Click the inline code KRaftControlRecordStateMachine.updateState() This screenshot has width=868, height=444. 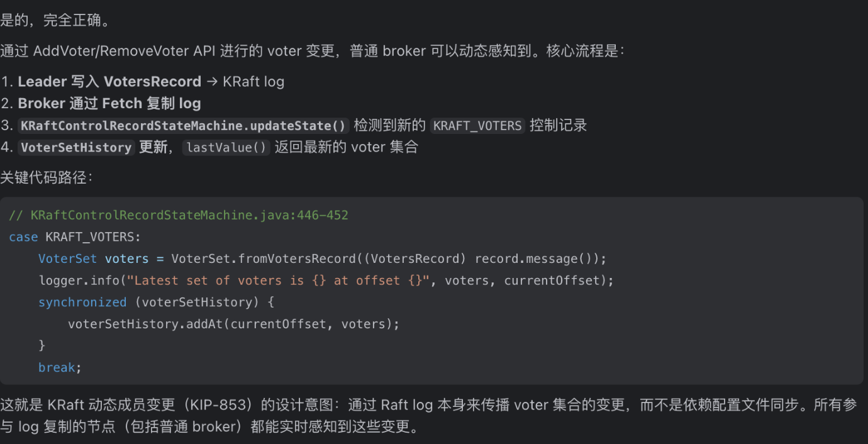tap(184, 126)
